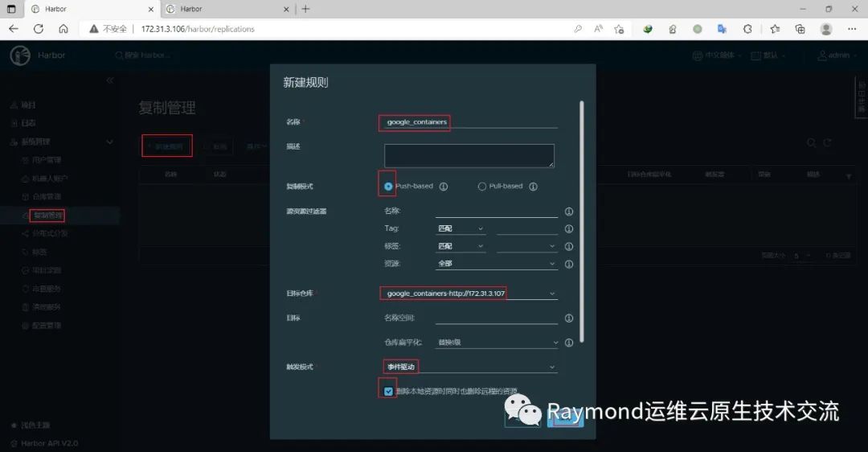
Task: Click info icon next to Pull-based
Action: 533,187
